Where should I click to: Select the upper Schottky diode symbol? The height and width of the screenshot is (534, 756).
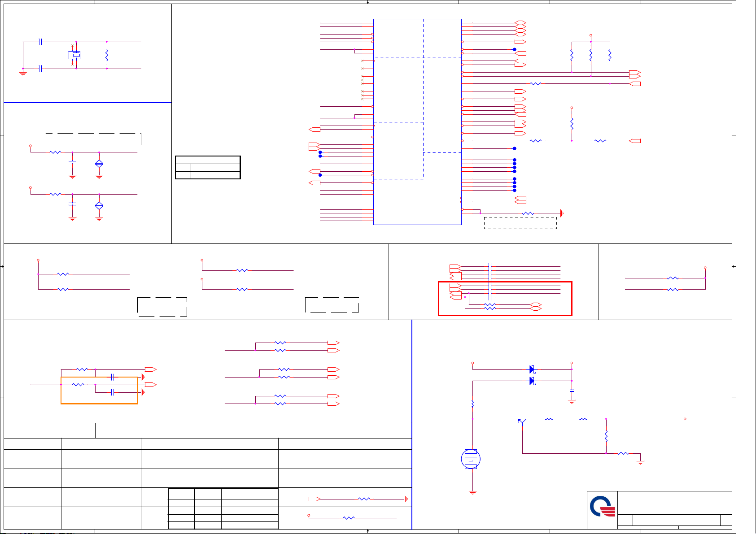tap(533, 369)
